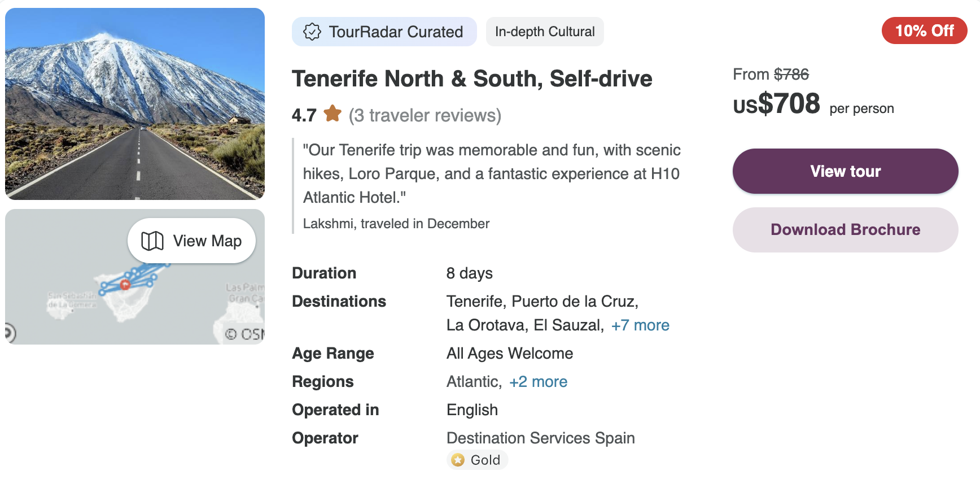Click the orange rating star icon
The width and height of the screenshot is (980, 479).
click(x=333, y=114)
